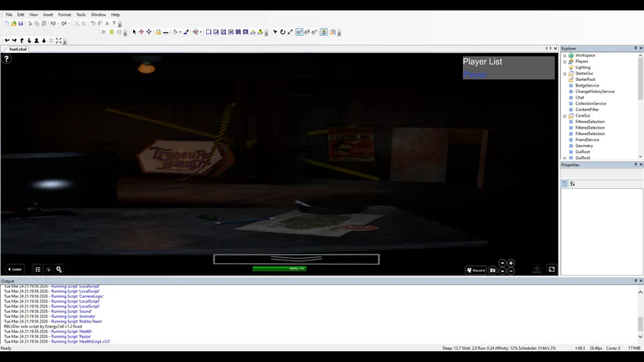Open the View menu
The width and height of the screenshot is (644, 362).
33,15
